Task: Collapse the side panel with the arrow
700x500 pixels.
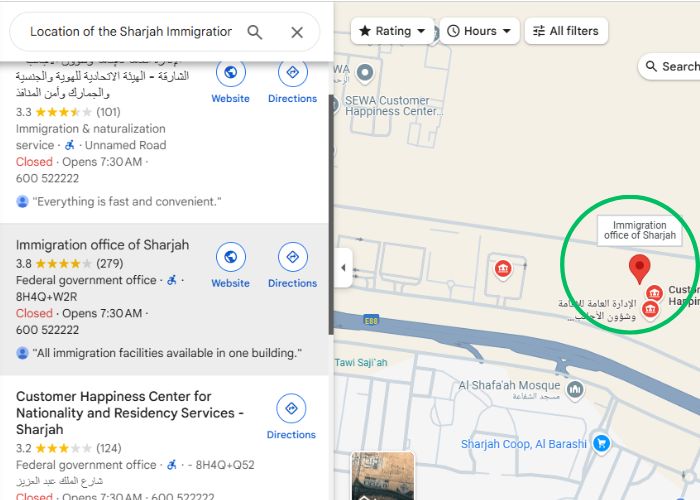Action: 343,268
